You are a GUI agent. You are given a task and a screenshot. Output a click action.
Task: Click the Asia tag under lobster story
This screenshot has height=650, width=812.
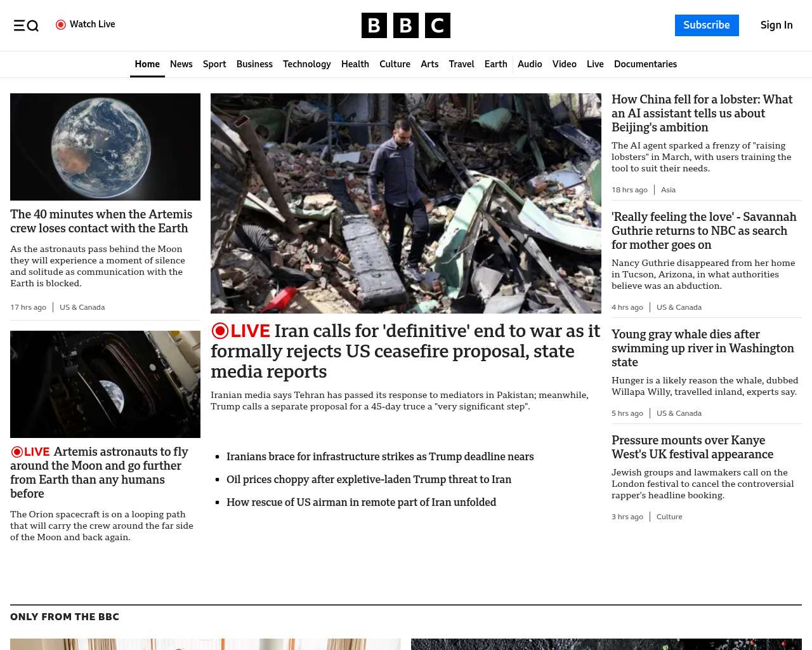pos(668,190)
